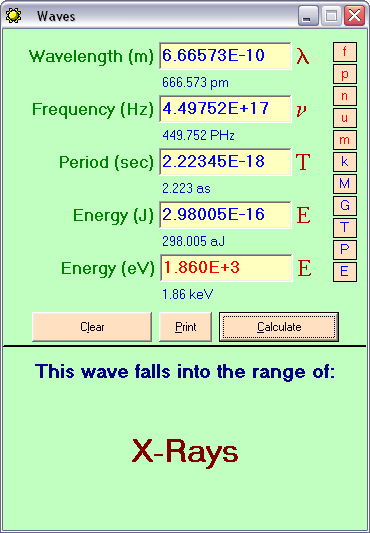The width and height of the screenshot is (370, 533).
Task: Pick the Giga 'G' prefix button
Action: coord(344,206)
